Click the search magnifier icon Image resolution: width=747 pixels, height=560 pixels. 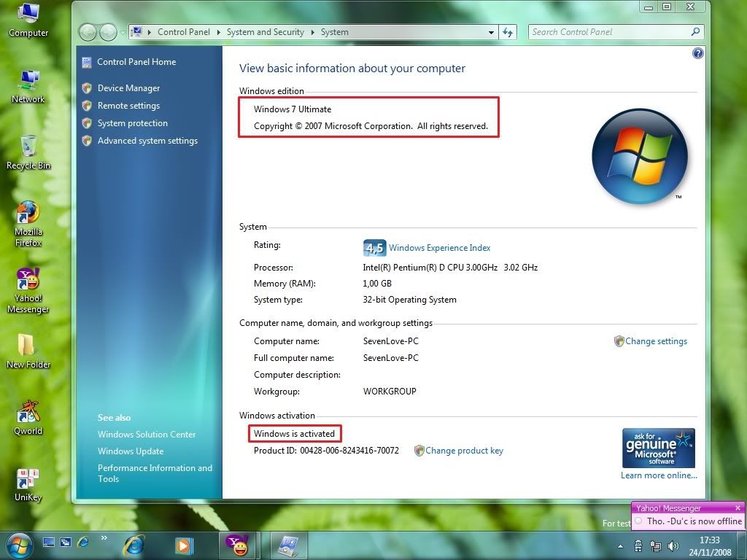point(695,32)
